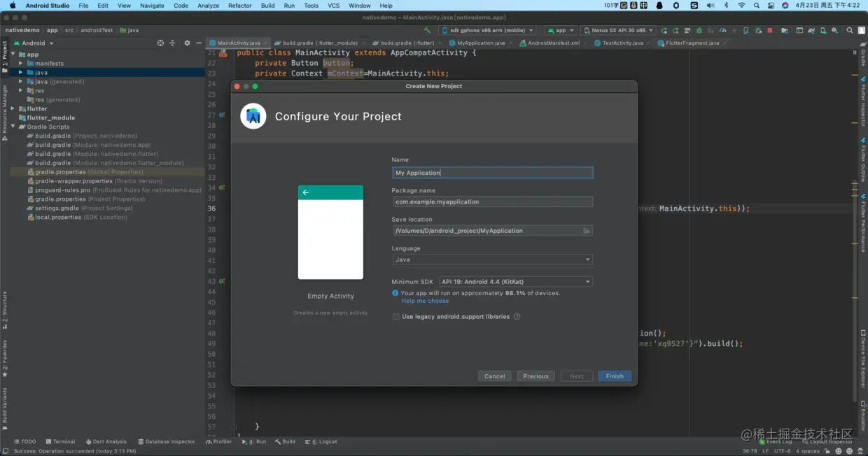Click the Collapse All icon in Project panel
The height and width of the screenshot is (456, 868).
(173, 43)
